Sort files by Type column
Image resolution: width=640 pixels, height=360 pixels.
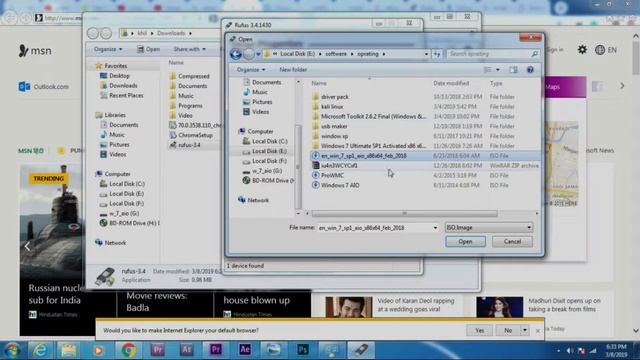pyautogui.click(x=496, y=83)
